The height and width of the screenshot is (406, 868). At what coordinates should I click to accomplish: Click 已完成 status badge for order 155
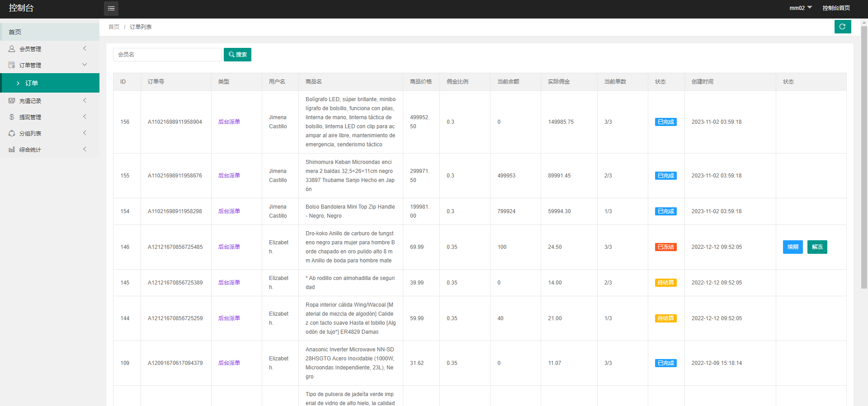(665, 176)
